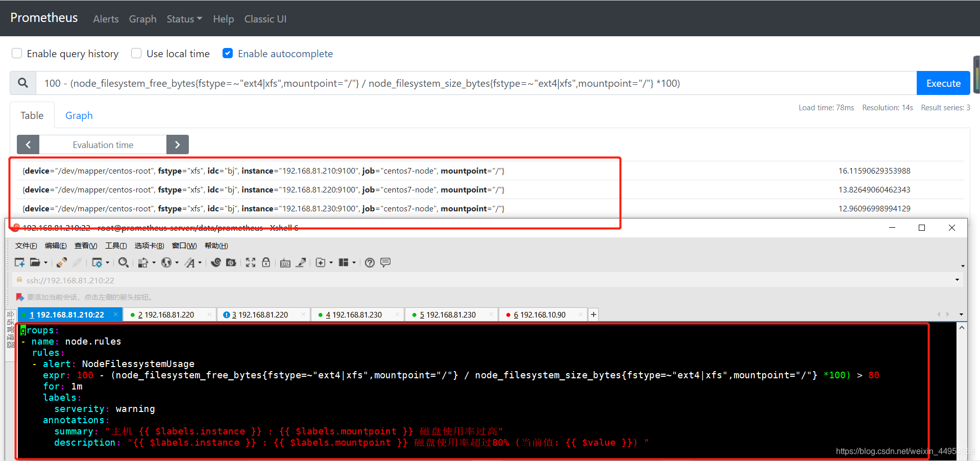This screenshot has height=461, width=980.
Task: Expand dropdown arrow next to font A icon
Action: [x=200, y=262]
